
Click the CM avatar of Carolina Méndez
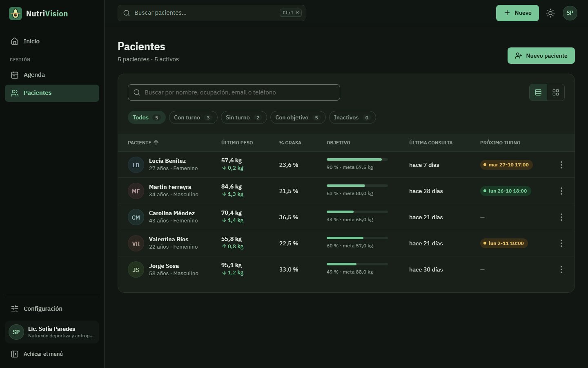(136, 217)
